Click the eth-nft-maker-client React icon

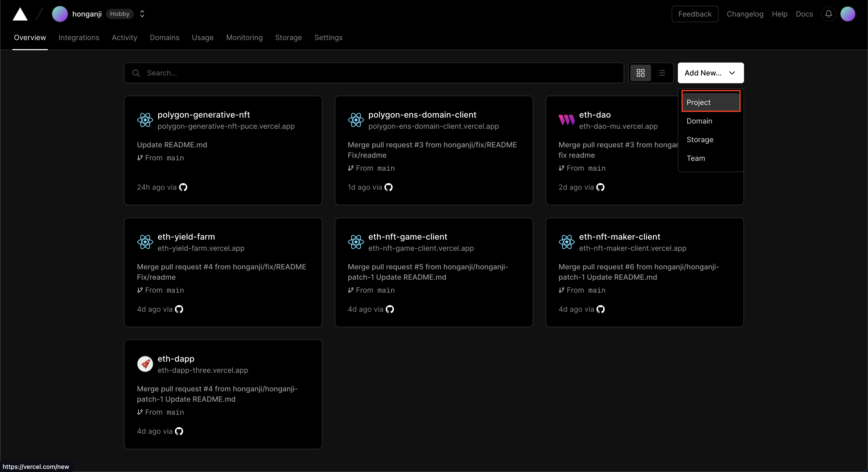pyautogui.click(x=567, y=242)
